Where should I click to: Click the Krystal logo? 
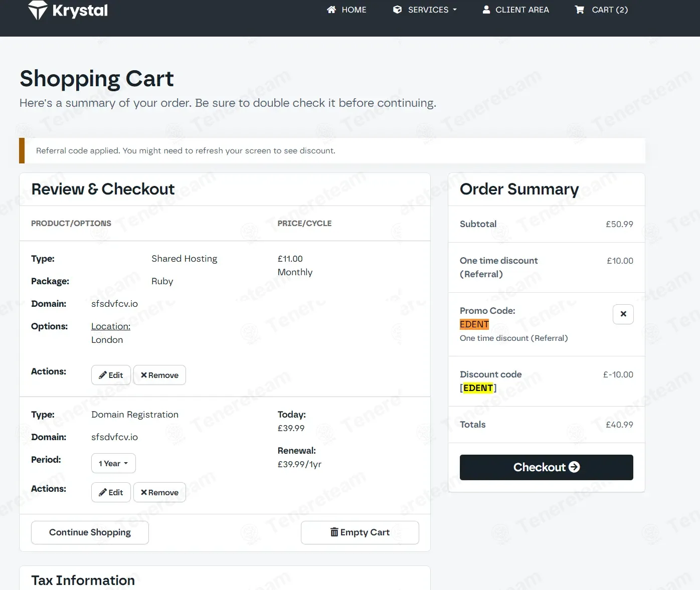coord(68,10)
